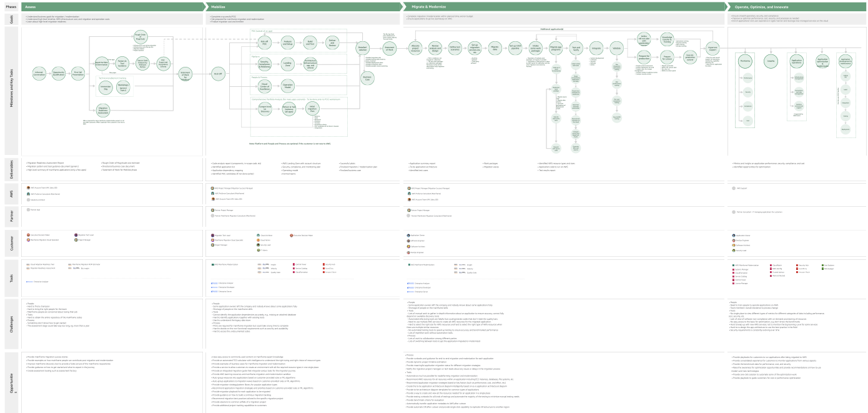The image size is (868, 413).
Task: Select the Opportunity Qualification node
Action: 58,72
